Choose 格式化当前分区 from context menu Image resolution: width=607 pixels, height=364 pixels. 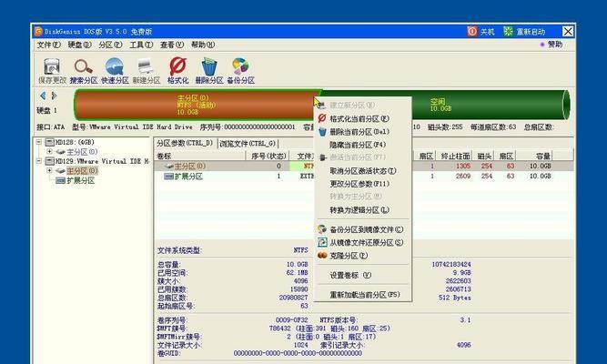tap(359, 119)
